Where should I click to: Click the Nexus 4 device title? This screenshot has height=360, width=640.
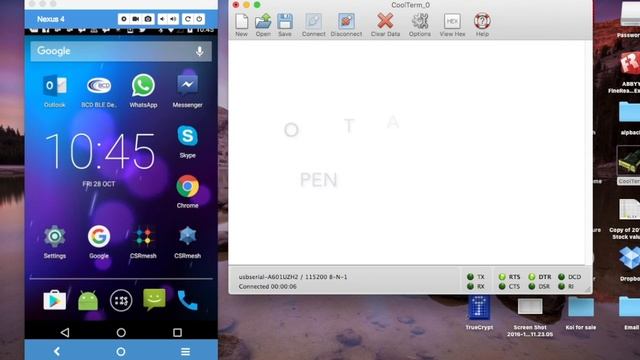(x=51, y=19)
